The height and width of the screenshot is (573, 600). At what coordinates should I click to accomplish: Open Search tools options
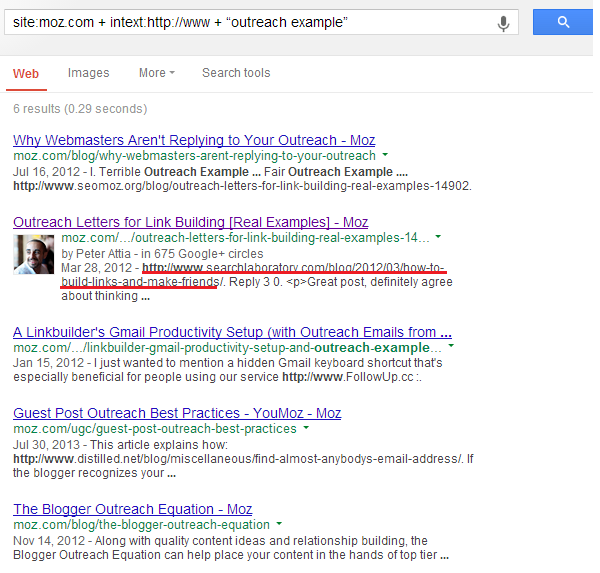coord(236,73)
